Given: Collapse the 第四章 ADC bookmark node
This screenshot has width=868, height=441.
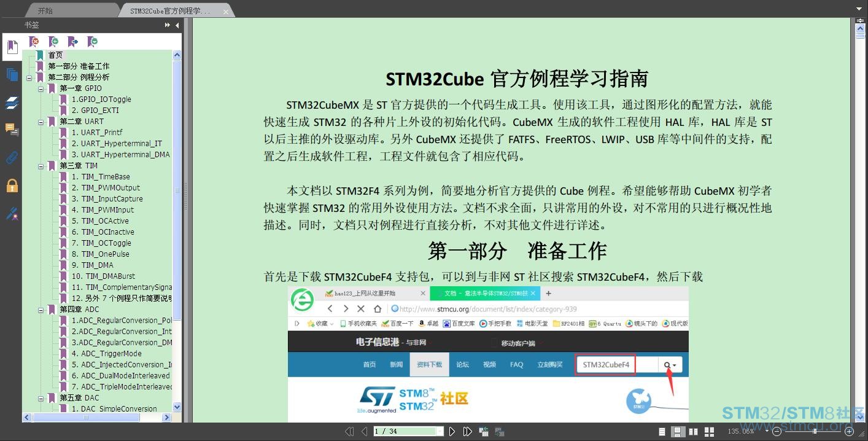Looking at the screenshot, I should coord(41,310).
